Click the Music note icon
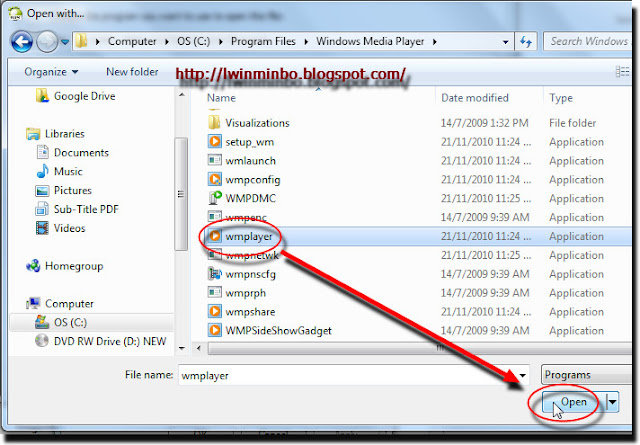640x445 pixels. click(x=42, y=171)
